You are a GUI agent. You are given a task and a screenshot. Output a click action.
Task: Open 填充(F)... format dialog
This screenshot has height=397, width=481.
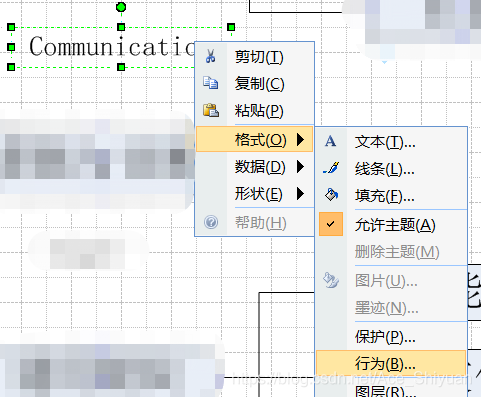391,196
